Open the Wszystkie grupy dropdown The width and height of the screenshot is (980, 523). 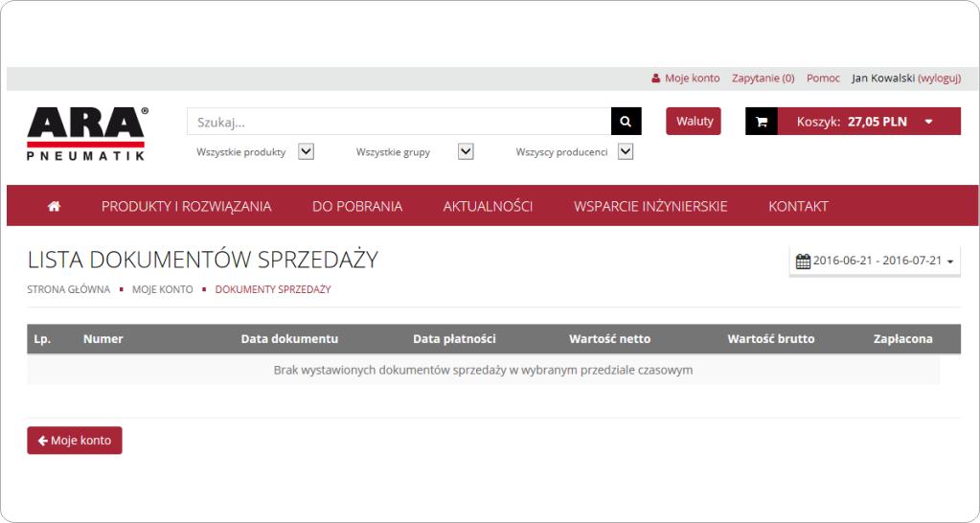click(x=465, y=150)
